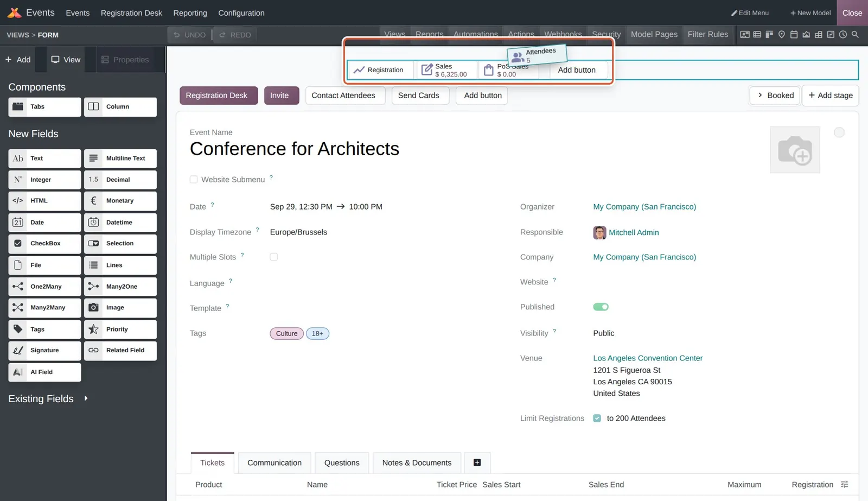The image size is (868, 501).
Task: Open the Questions tab
Action: click(x=342, y=463)
